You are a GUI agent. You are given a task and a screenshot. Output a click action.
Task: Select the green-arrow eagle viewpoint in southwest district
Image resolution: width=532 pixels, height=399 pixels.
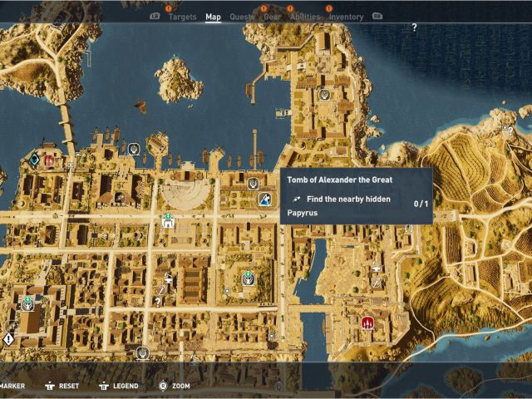[27, 303]
